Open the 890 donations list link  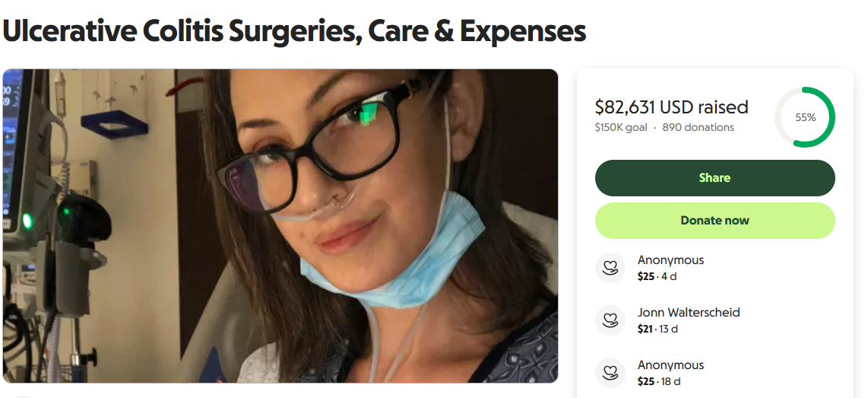(698, 128)
